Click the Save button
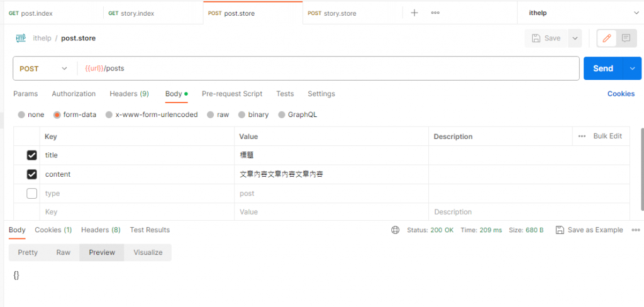 tap(547, 38)
